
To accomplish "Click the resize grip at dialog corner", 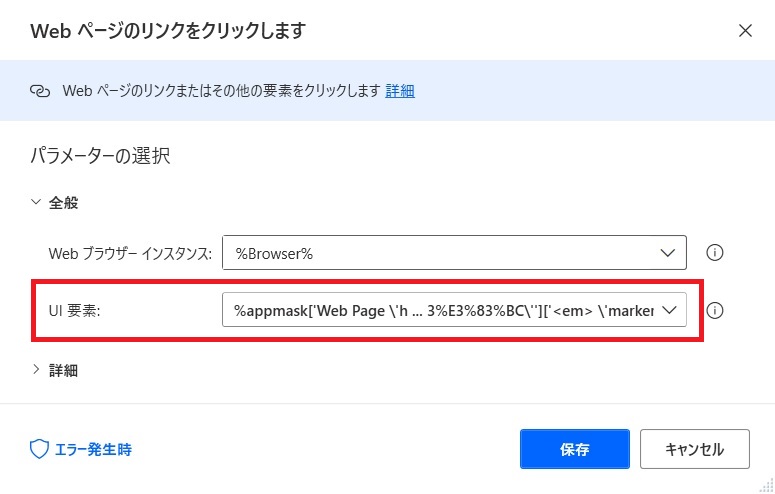I will click(767, 486).
